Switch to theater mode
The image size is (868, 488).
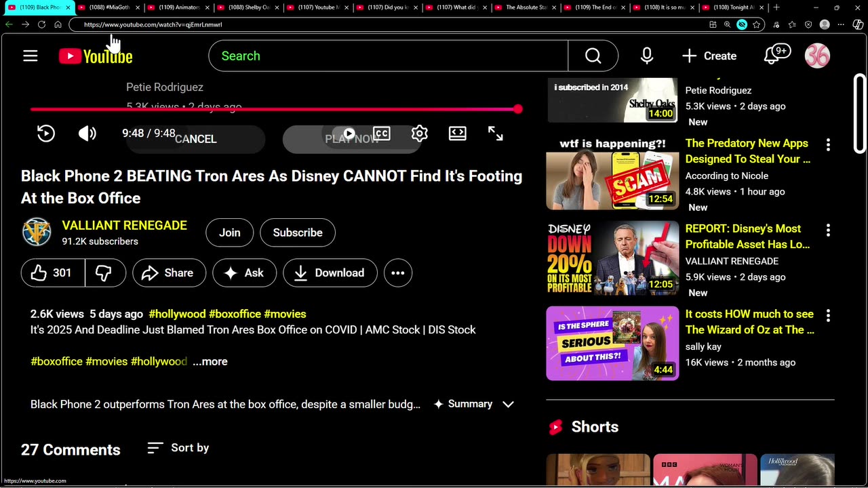point(458,134)
